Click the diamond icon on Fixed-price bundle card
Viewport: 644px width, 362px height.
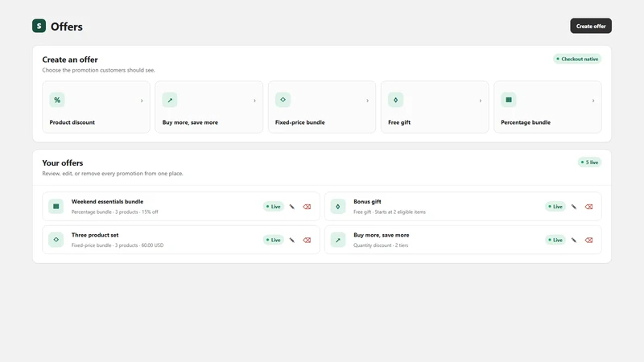283,100
